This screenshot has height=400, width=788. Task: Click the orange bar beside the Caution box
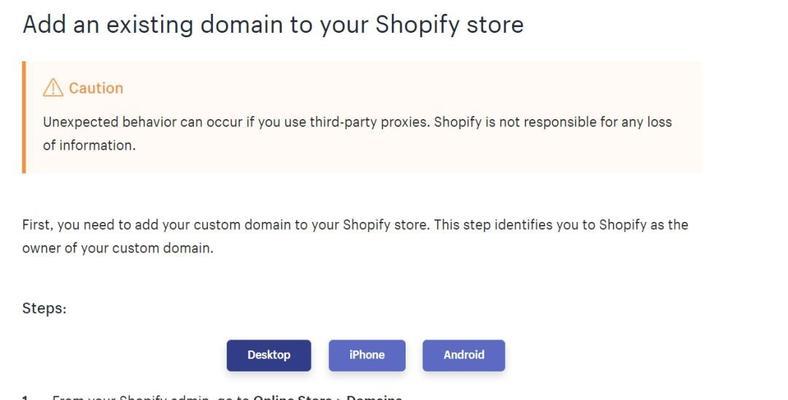pos(24,117)
